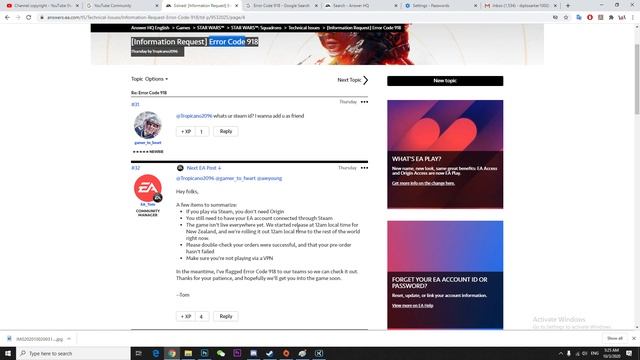Click the address bar URL field
640x360 pixels.
[x=294, y=18]
